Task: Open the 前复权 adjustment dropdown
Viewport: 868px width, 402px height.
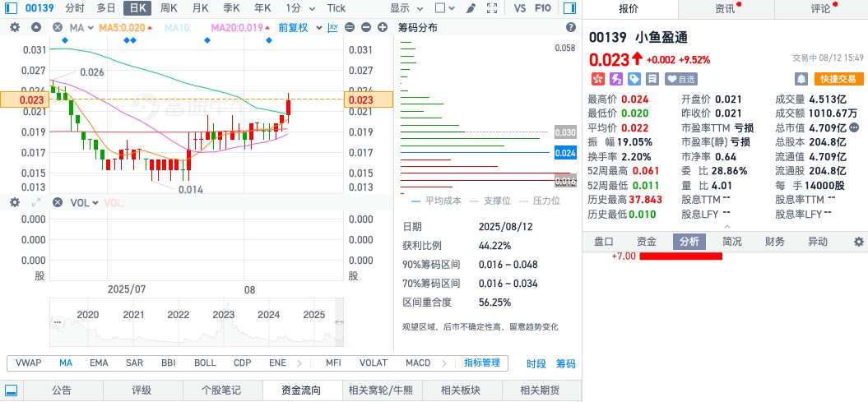Action: tap(297, 27)
